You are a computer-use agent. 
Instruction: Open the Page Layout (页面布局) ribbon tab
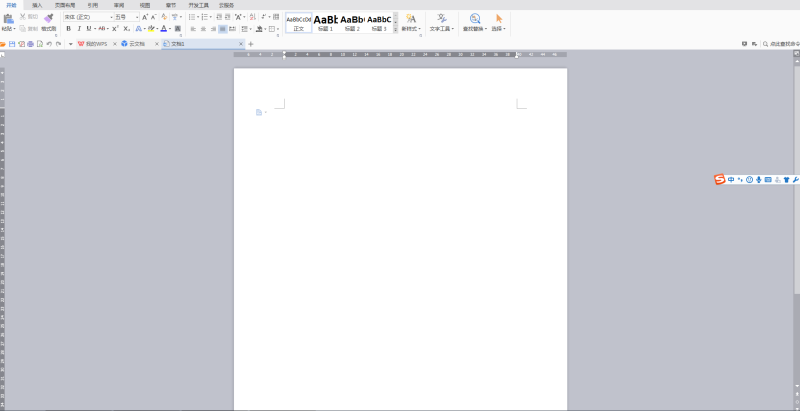point(65,5)
